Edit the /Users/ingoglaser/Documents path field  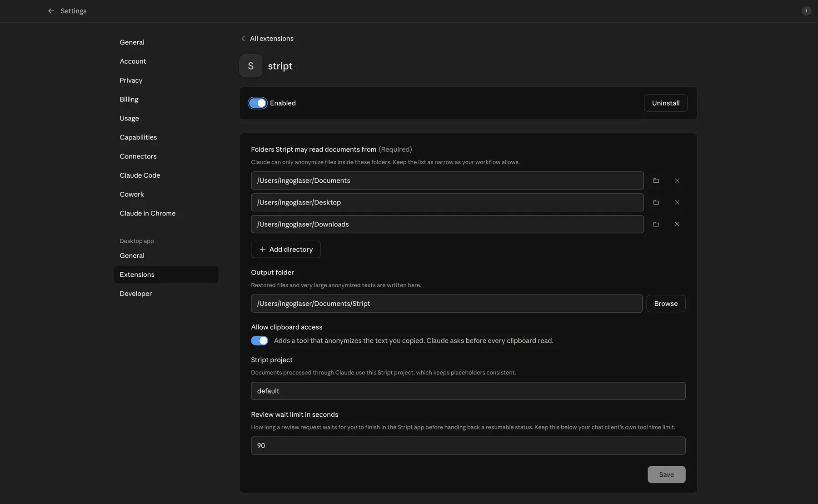(x=447, y=180)
